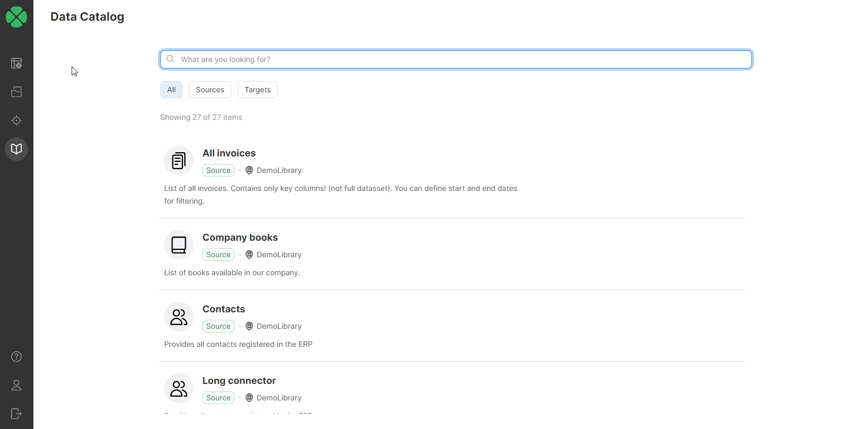Click the All invoices documents icon
The image size is (868, 429).
(179, 161)
